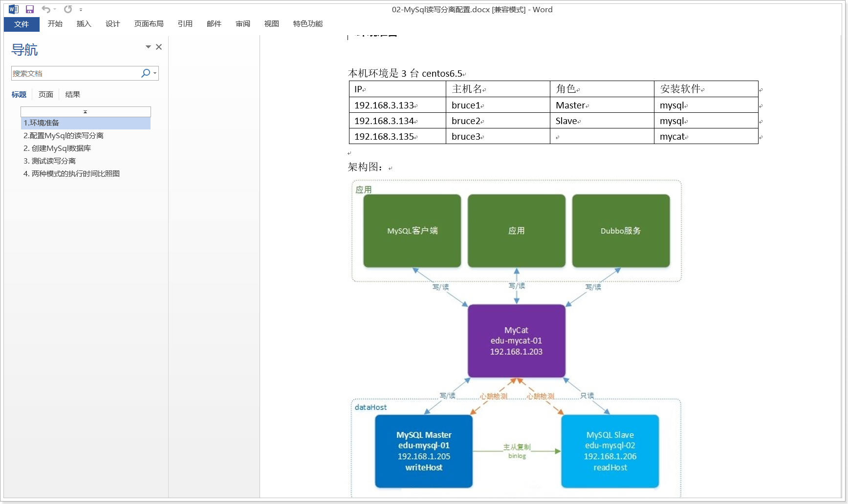Click the Dubbo服务 green box in diagram
The width and height of the screenshot is (848, 504).
(621, 231)
